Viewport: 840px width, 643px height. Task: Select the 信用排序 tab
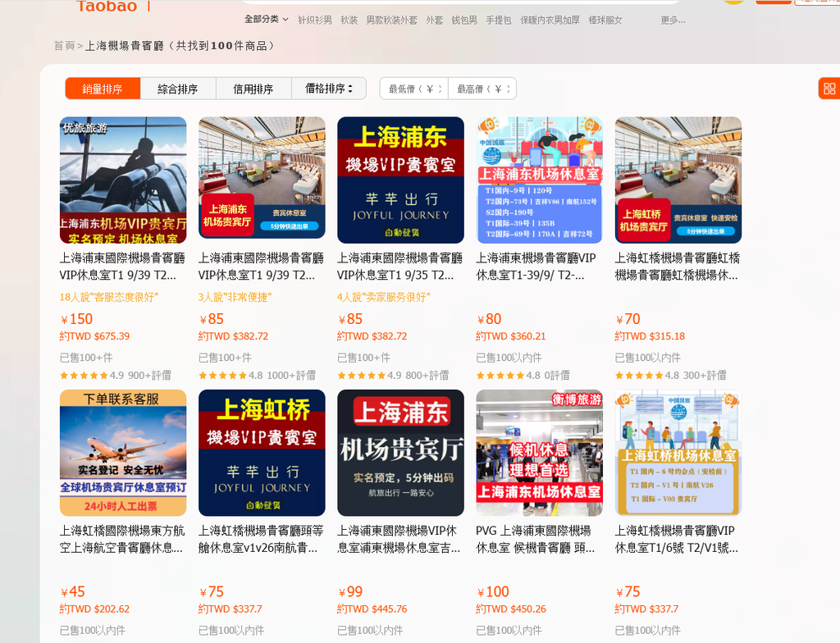(253, 89)
